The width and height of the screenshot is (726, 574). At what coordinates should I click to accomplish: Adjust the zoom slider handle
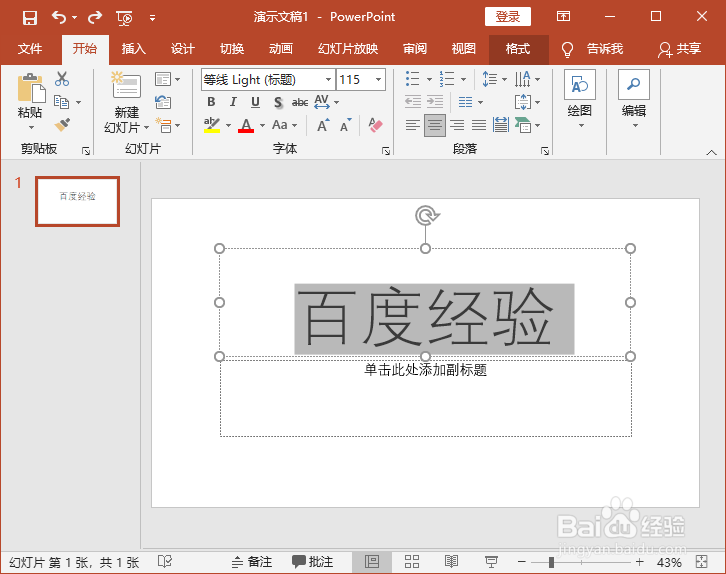(x=551, y=562)
